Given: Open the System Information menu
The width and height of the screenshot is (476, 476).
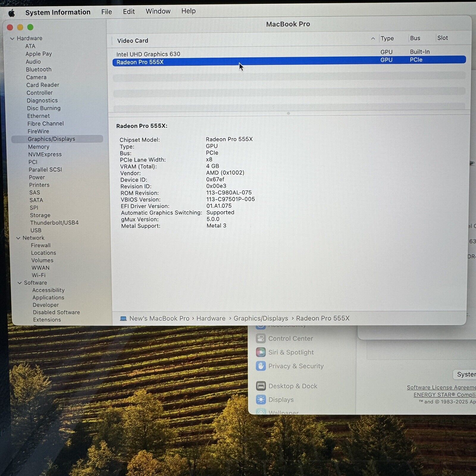Looking at the screenshot, I should tap(58, 12).
